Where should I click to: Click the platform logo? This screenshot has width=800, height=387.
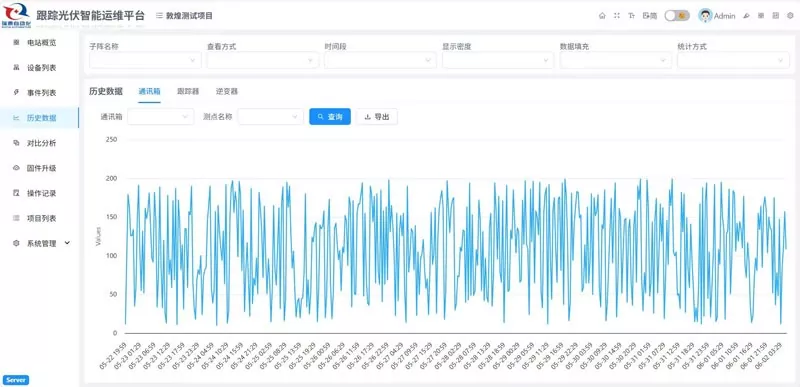click(x=16, y=15)
